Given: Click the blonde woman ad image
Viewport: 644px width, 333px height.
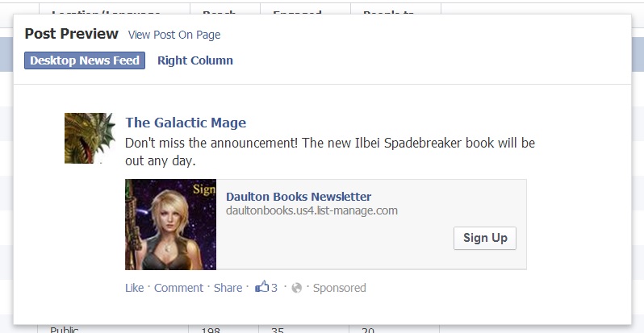Looking at the screenshot, I should [170, 224].
